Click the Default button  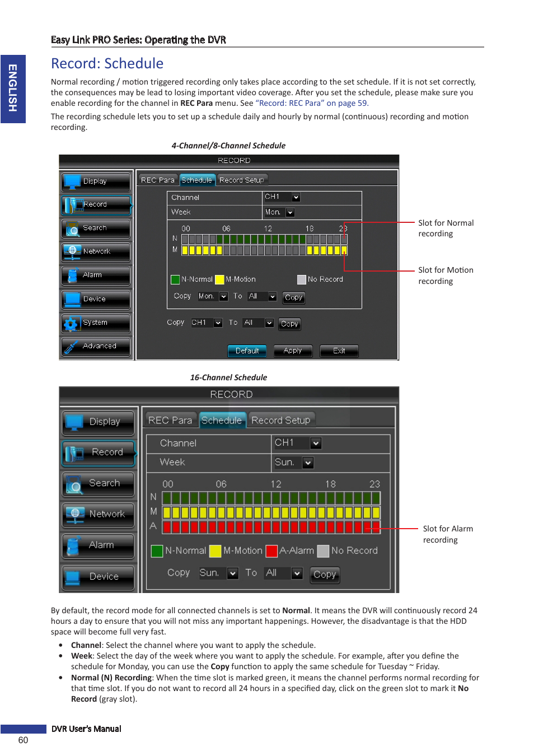(247, 351)
